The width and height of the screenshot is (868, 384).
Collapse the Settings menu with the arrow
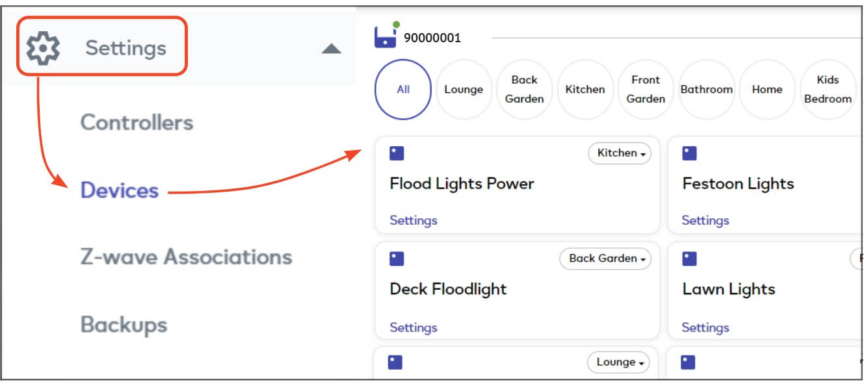tap(332, 49)
